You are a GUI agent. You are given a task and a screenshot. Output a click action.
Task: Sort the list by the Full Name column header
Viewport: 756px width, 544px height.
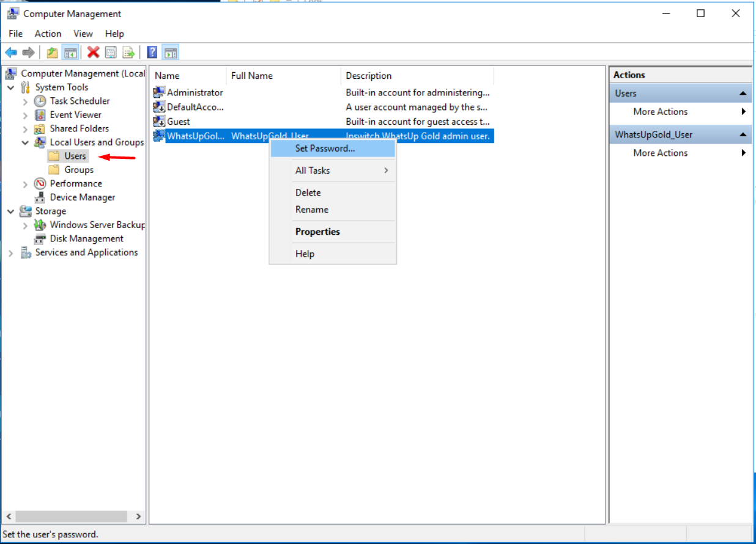[283, 76]
